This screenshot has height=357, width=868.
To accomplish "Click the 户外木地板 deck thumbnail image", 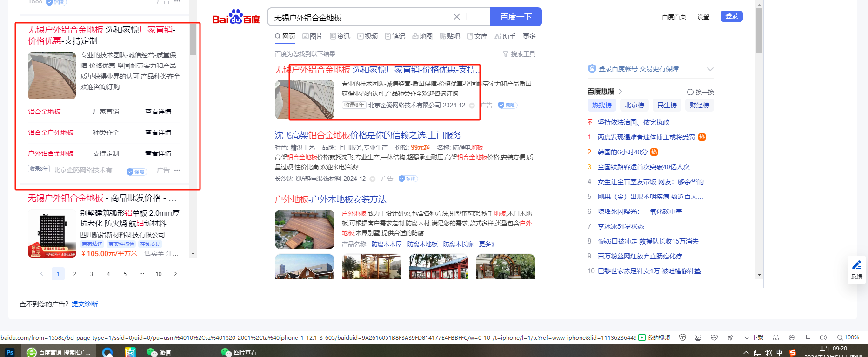I will (305, 229).
